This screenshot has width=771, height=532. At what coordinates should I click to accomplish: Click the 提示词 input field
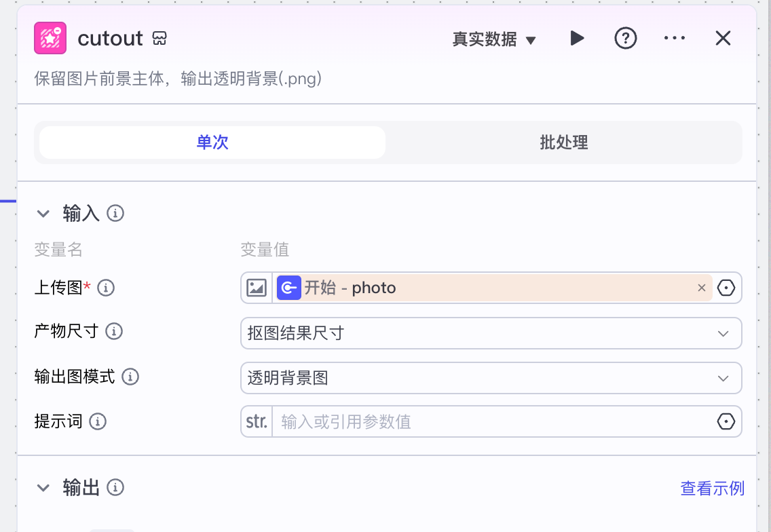click(475, 421)
